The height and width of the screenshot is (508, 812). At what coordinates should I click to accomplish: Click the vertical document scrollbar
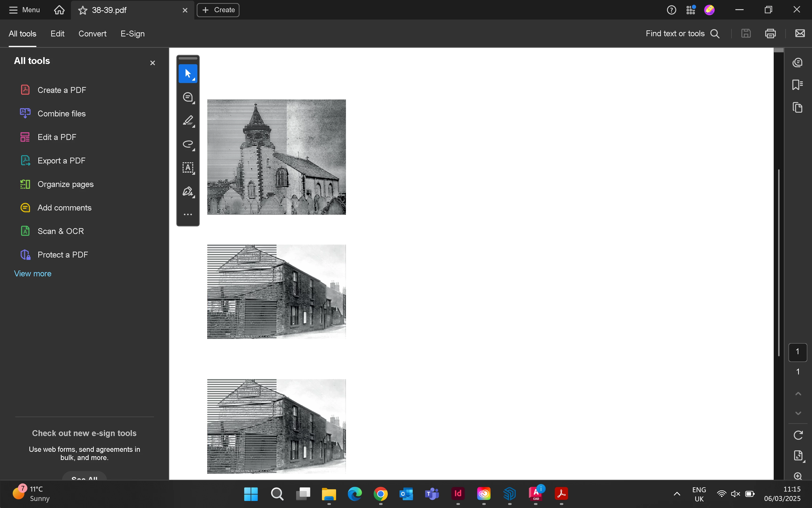pos(778,262)
